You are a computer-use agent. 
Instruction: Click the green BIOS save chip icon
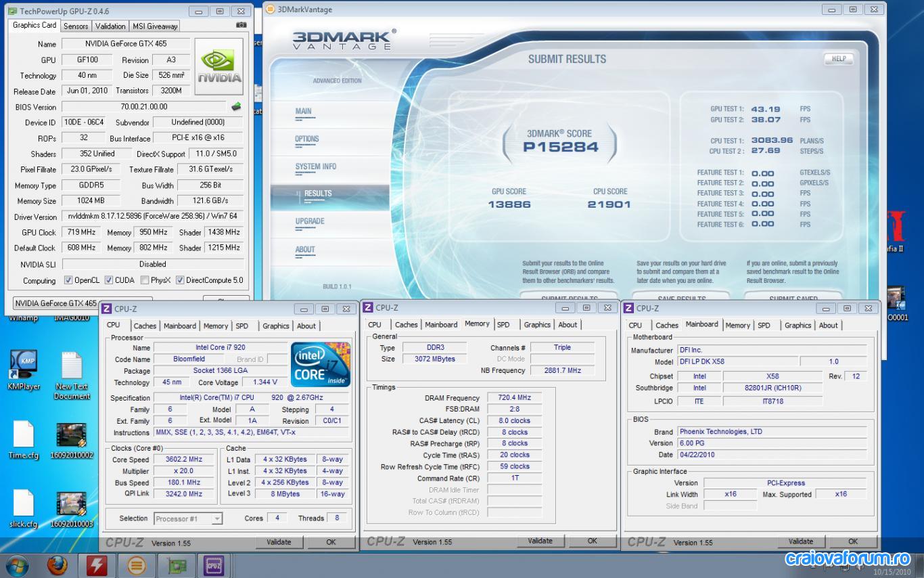pyautogui.click(x=236, y=106)
